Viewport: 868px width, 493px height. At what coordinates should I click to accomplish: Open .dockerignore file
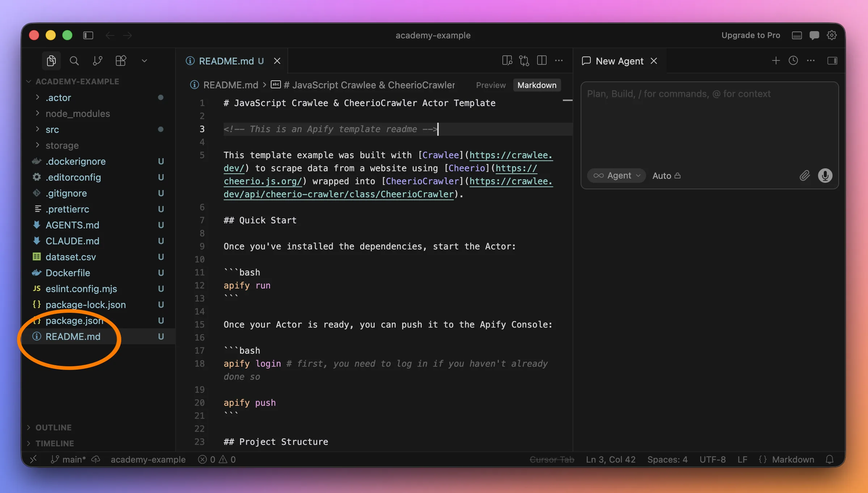[x=98, y=161]
